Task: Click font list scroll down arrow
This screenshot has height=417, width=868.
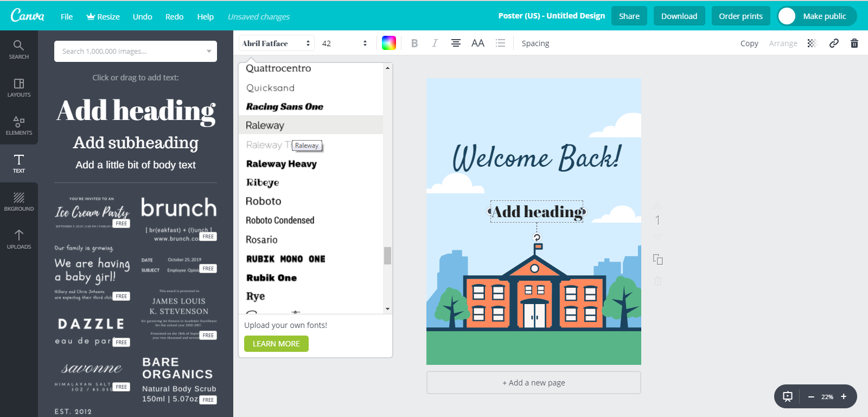Action: [x=387, y=309]
